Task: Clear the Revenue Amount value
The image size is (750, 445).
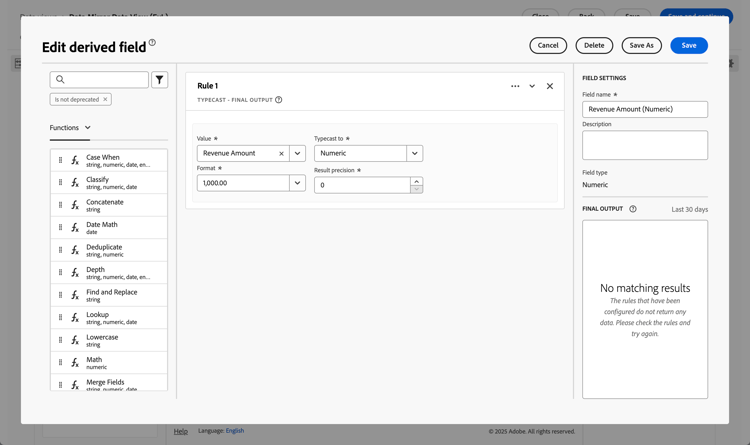Action: click(281, 154)
